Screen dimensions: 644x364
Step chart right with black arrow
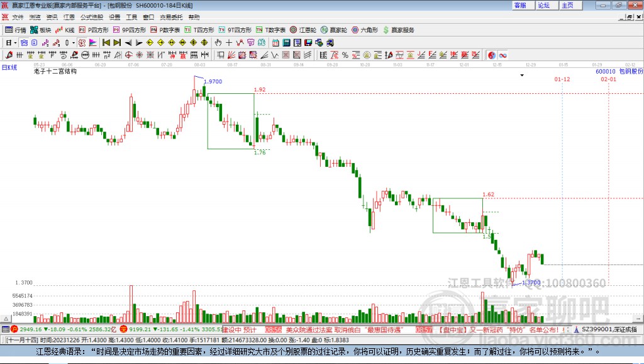pyautogui.click(x=139, y=43)
